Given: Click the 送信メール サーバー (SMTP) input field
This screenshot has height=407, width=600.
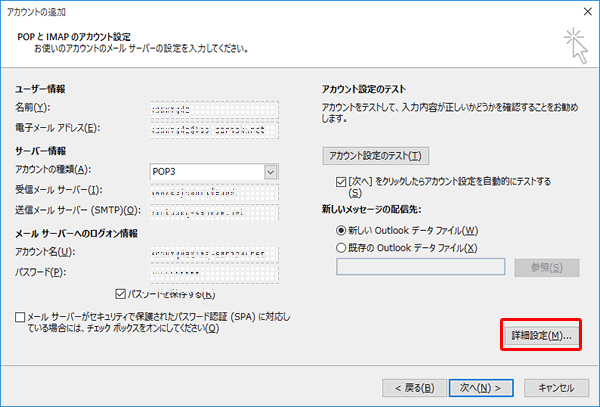Looking at the screenshot, I should coord(214,212).
